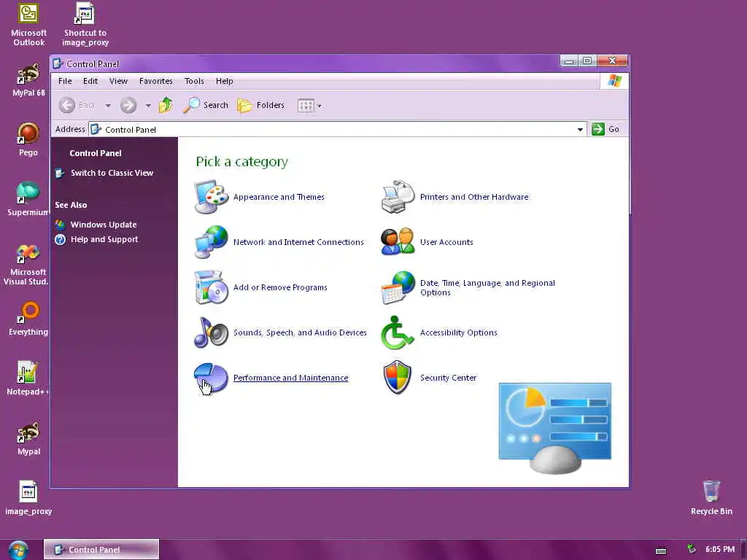Click the Sounds, Speech, and Audio Devices speaker icon

point(212,332)
